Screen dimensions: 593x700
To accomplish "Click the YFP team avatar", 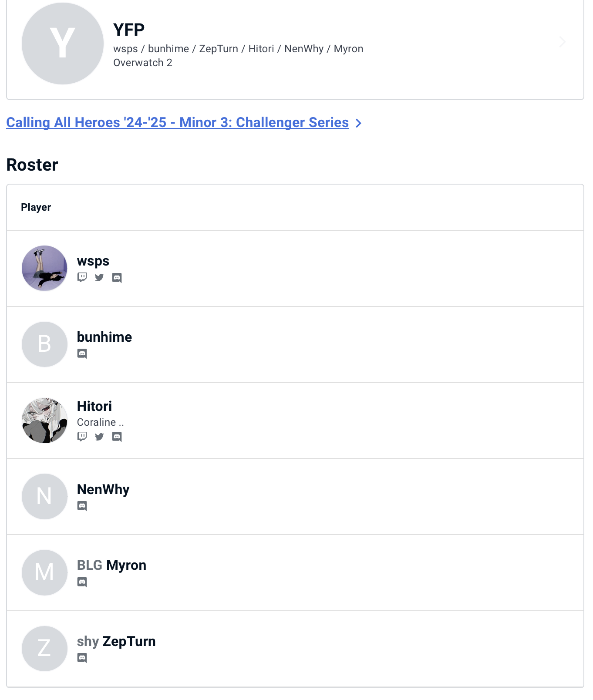I will pyautogui.click(x=63, y=43).
